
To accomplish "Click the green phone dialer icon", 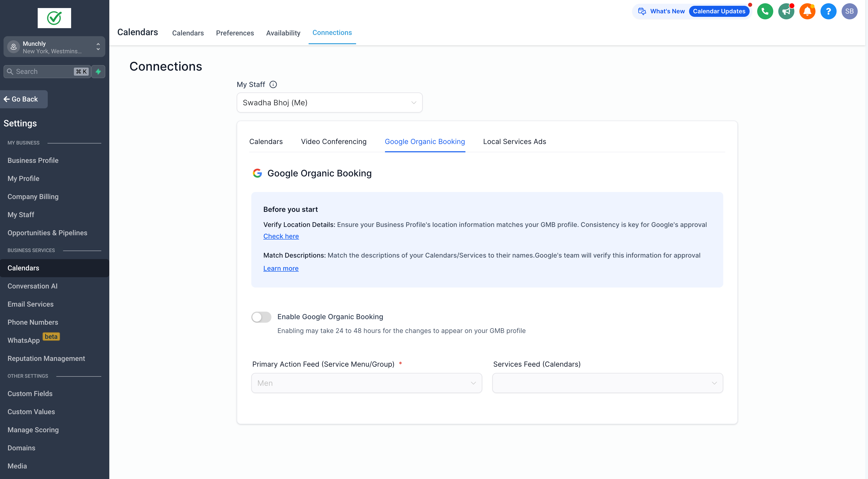I will [765, 12].
